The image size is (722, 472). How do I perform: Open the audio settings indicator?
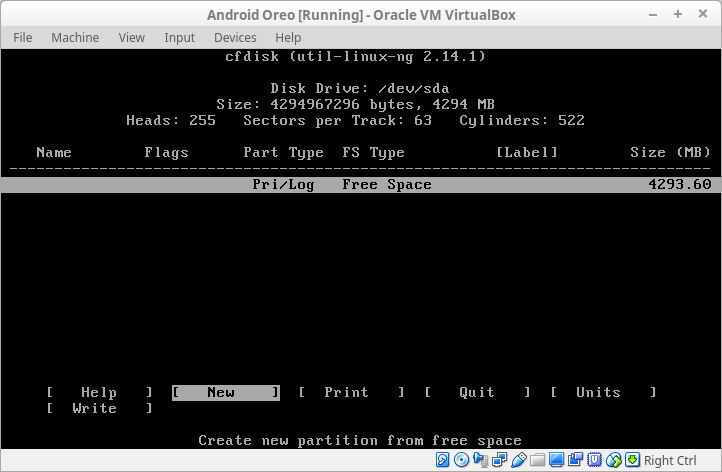point(480,460)
